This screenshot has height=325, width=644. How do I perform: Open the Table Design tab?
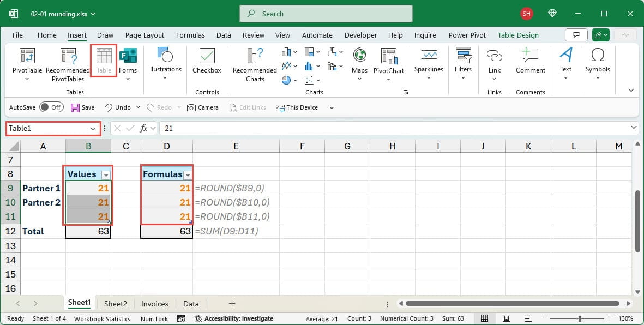click(517, 35)
